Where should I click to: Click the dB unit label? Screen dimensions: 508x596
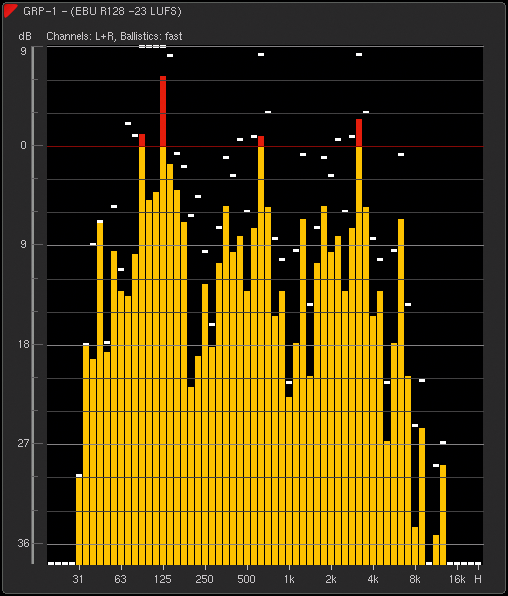[x=25, y=36]
